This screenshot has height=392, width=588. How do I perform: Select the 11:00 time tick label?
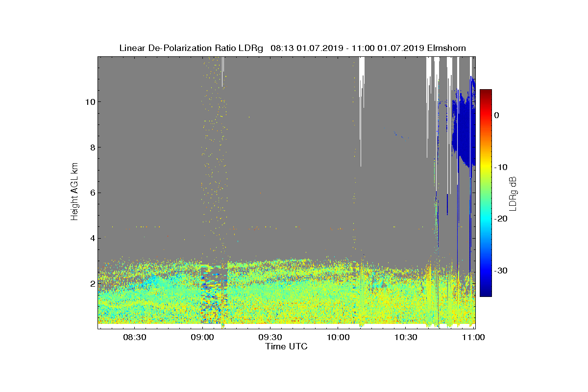[474, 337]
